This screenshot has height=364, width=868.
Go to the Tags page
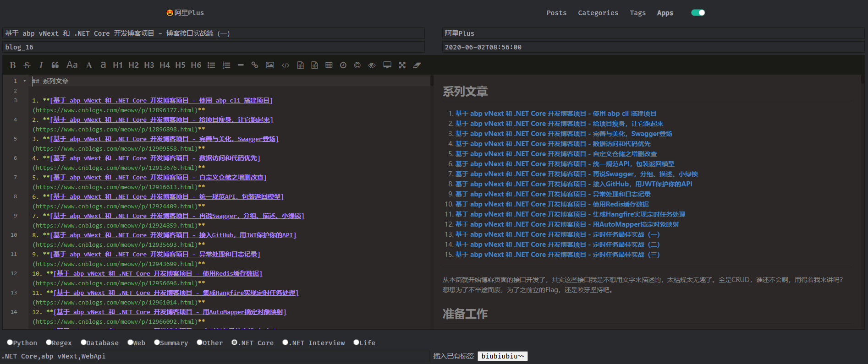(637, 13)
